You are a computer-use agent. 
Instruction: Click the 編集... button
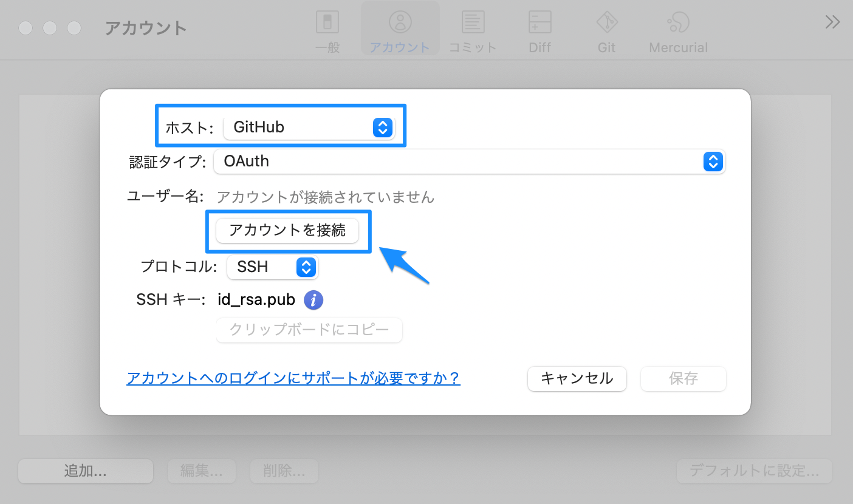click(201, 471)
